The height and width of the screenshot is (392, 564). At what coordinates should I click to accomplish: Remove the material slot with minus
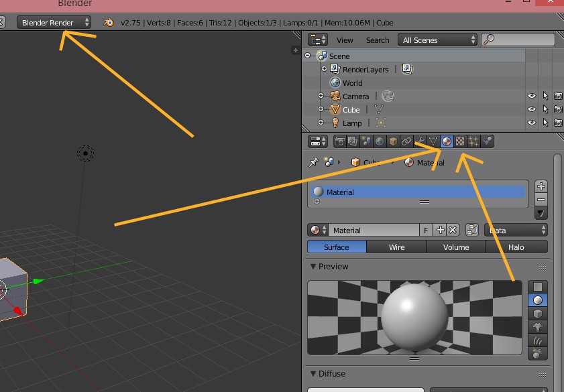pyautogui.click(x=541, y=200)
